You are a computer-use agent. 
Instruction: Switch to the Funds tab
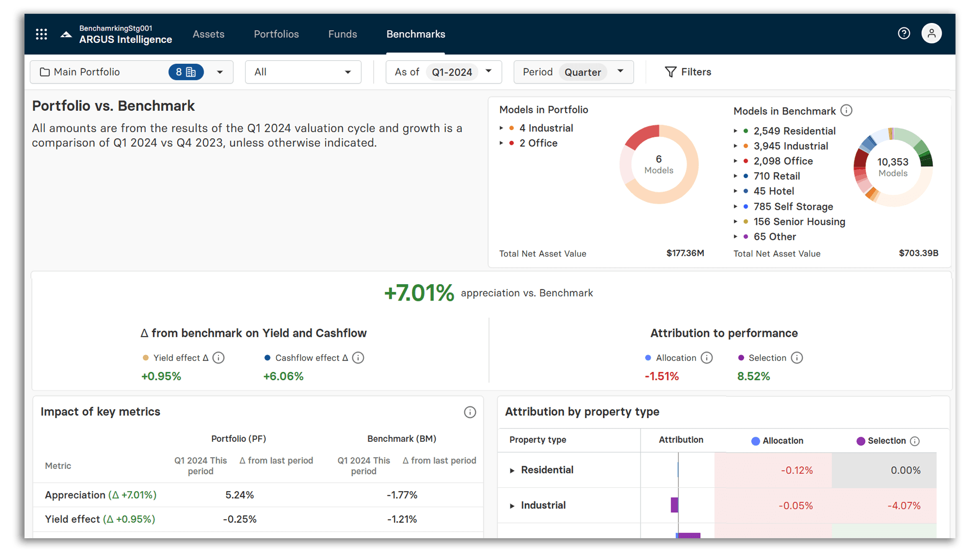[342, 34]
